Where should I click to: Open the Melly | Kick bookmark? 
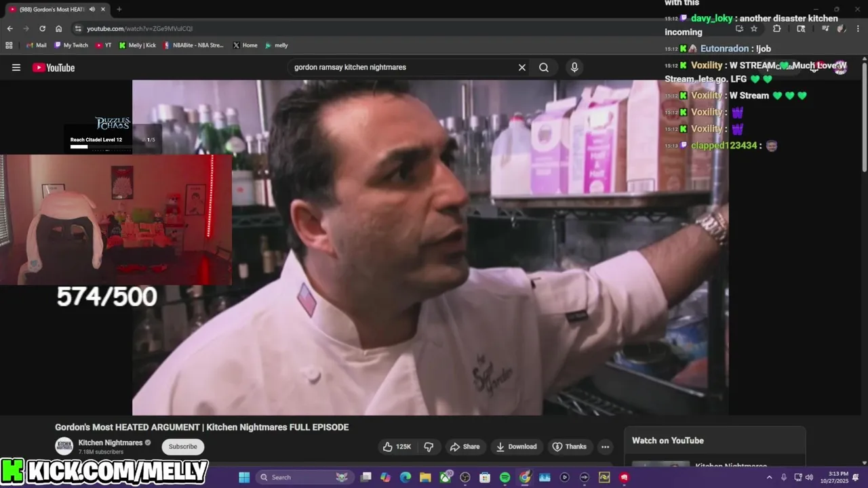[x=137, y=45]
